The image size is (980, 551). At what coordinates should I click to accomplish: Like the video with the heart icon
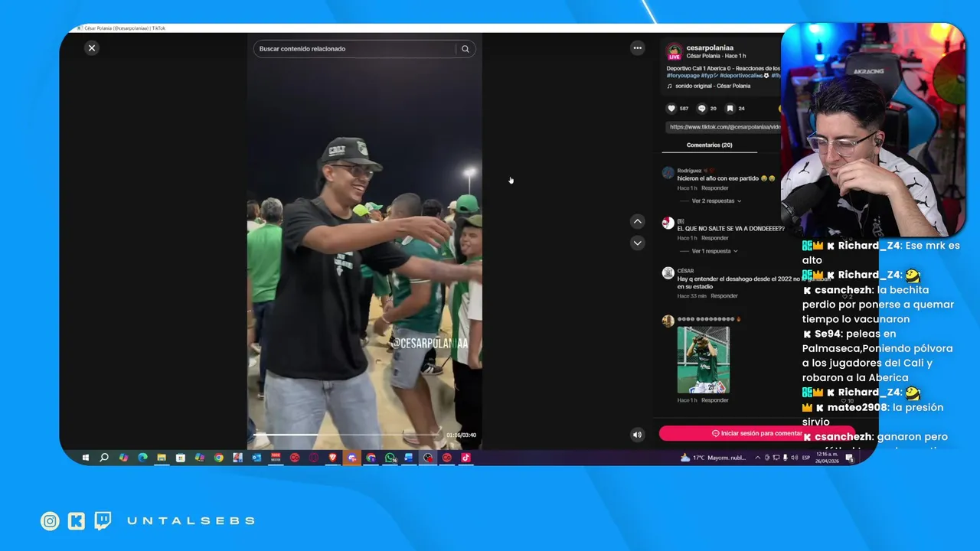click(x=671, y=109)
